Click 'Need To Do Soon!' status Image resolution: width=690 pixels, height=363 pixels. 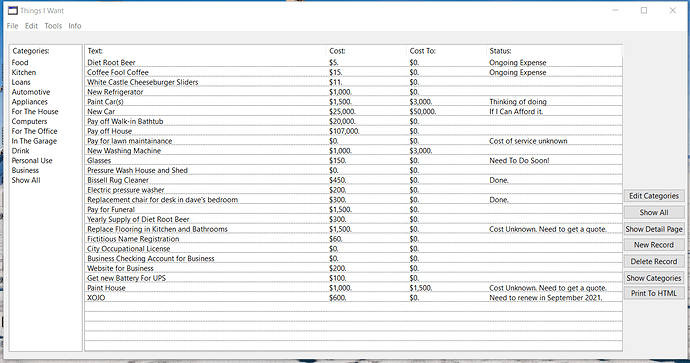click(519, 161)
